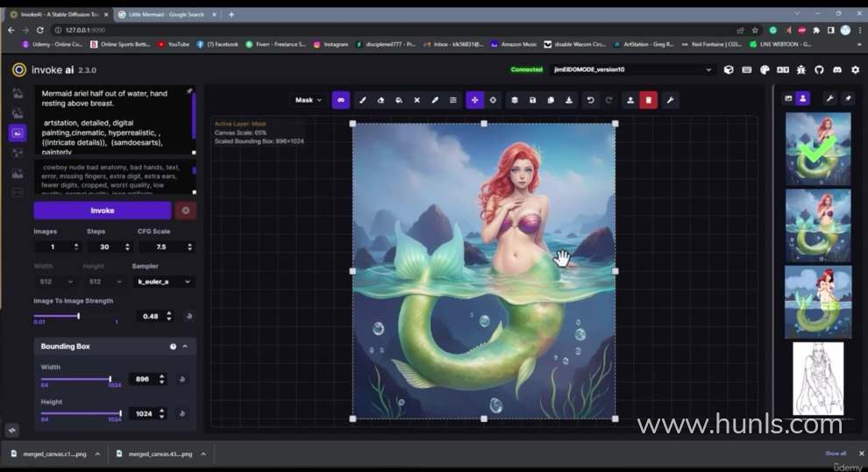Click the Bounding Box help icon
Viewport: 868px width, 472px height.
point(173,347)
